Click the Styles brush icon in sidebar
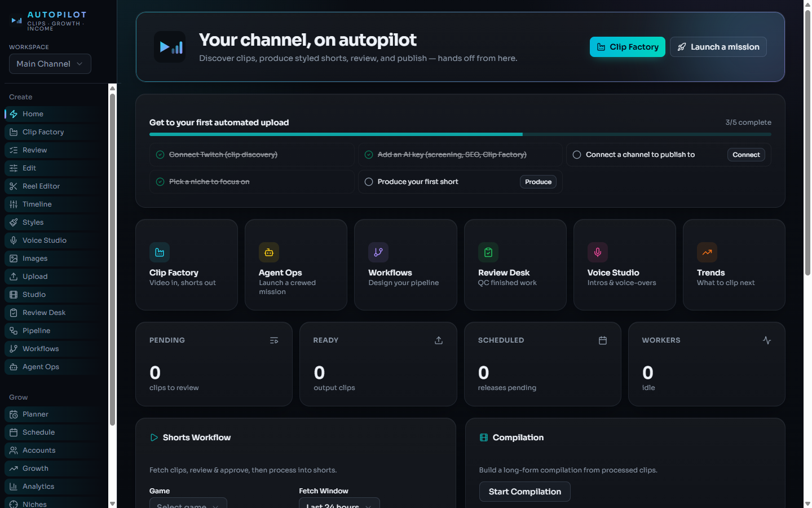The height and width of the screenshot is (508, 812). coord(14,222)
